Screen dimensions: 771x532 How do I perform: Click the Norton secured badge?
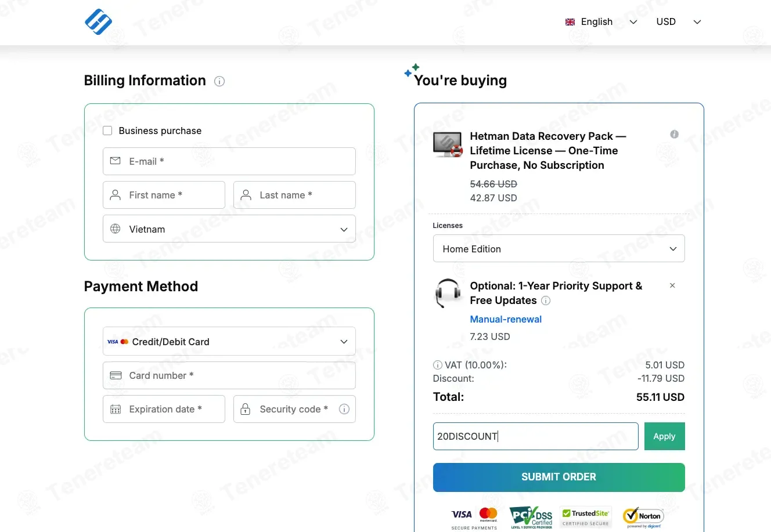click(x=643, y=517)
